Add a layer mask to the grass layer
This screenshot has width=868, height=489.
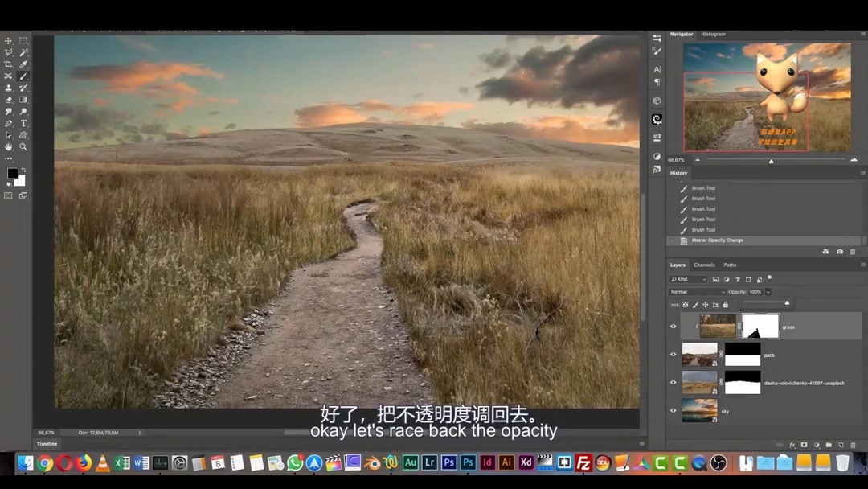pyautogui.click(x=803, y=446)
